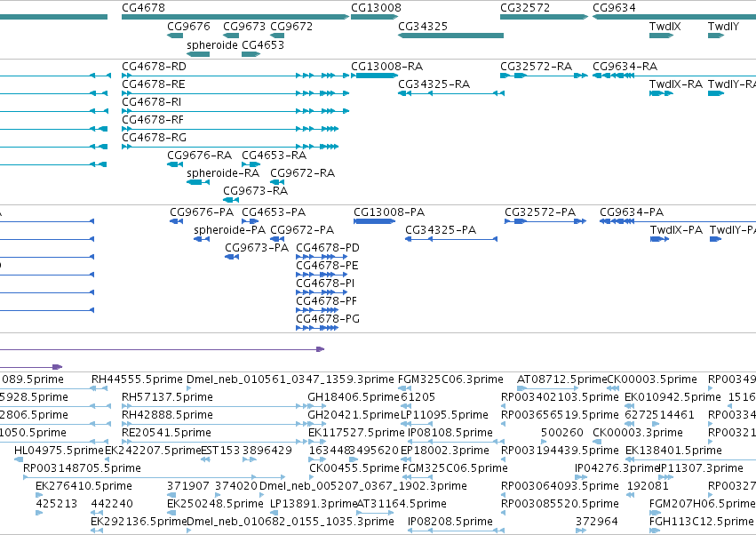The height and width of the screenshot is (535, 756).
Task: Select EST EK010942.5prime
Action: point(672,397)
